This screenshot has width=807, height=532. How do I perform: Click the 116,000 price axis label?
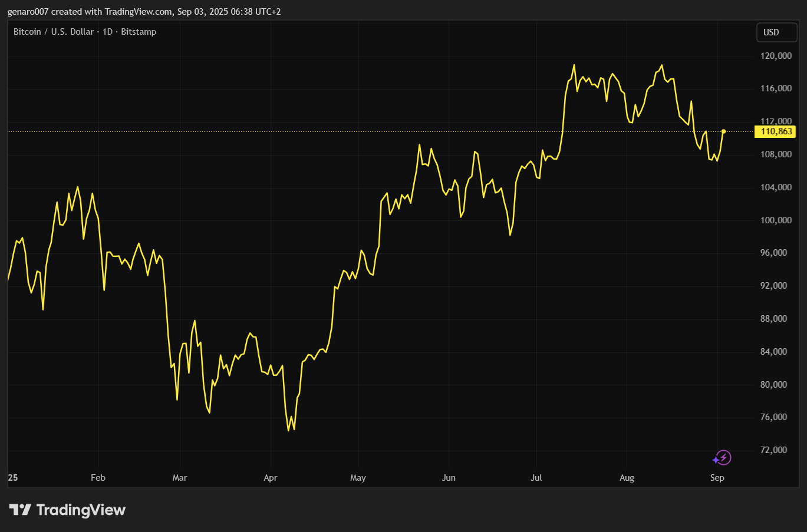[776, 88]
